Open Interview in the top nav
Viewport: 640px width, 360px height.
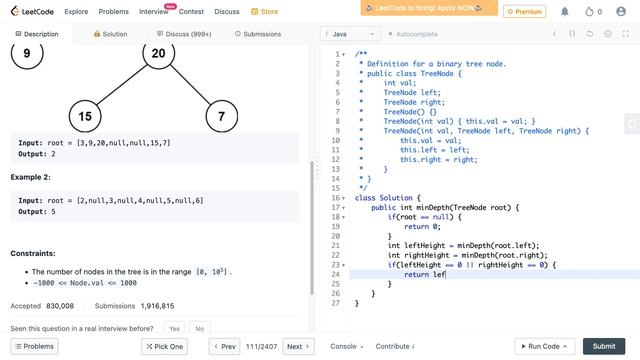click(x=153, y=11)
